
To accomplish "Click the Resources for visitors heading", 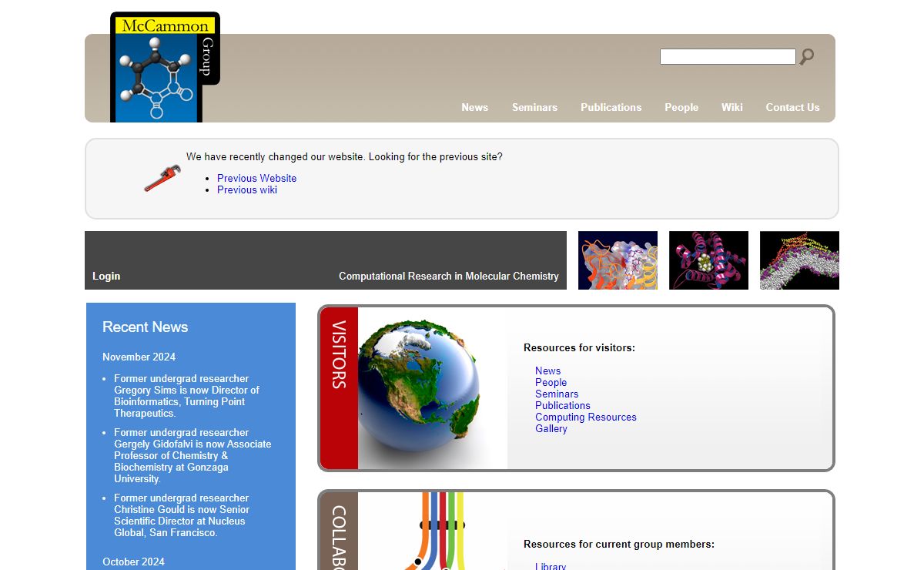I will click(579, 347).
